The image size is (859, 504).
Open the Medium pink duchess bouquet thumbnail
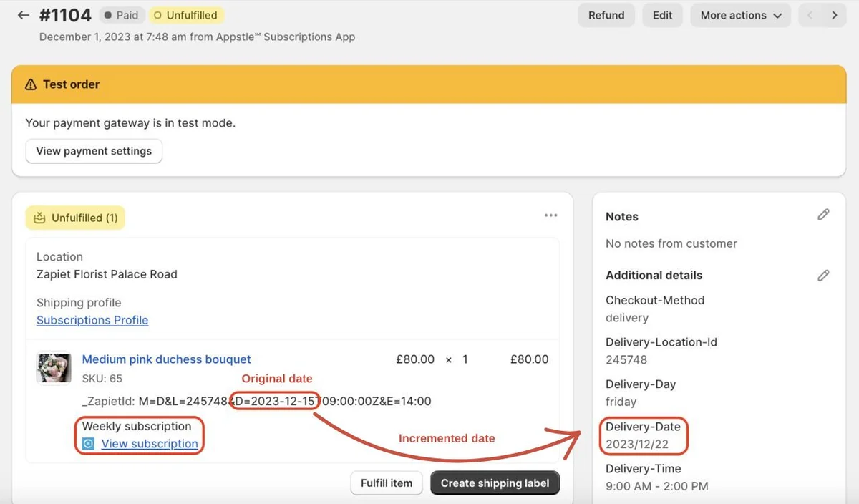click(54, 368)
